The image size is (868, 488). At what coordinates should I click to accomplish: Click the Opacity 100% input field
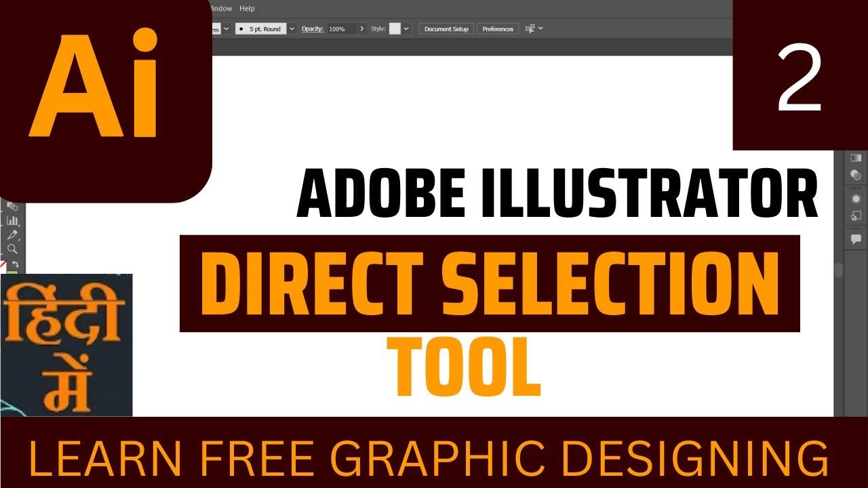(341, 28)
